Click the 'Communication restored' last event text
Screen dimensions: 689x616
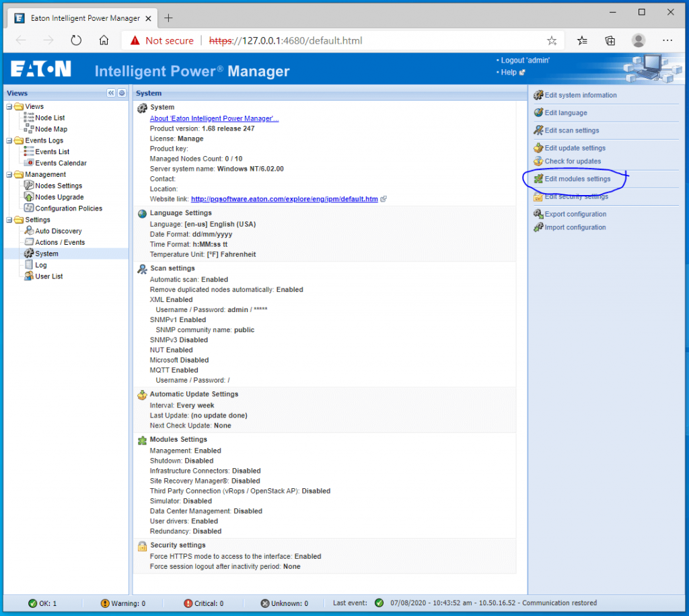559,603
